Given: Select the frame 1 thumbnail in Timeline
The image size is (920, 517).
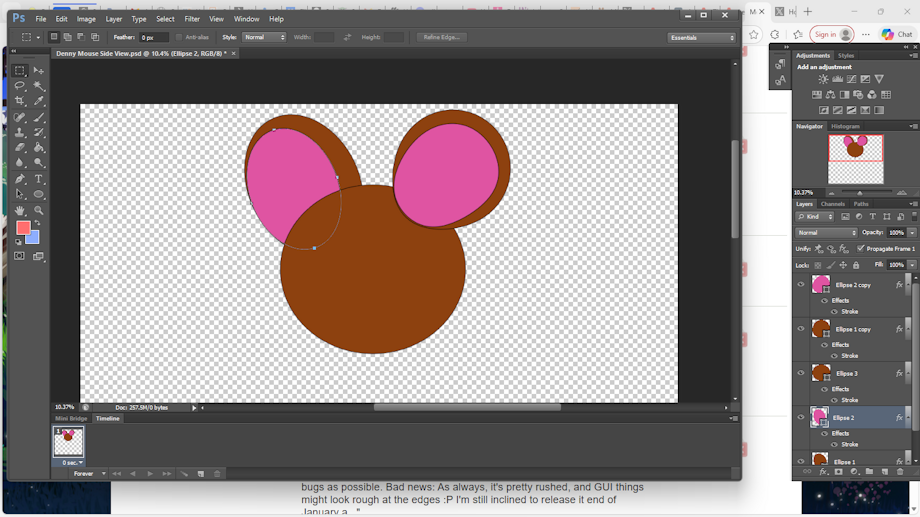Looking at the screenshot, I should point(68,441).
